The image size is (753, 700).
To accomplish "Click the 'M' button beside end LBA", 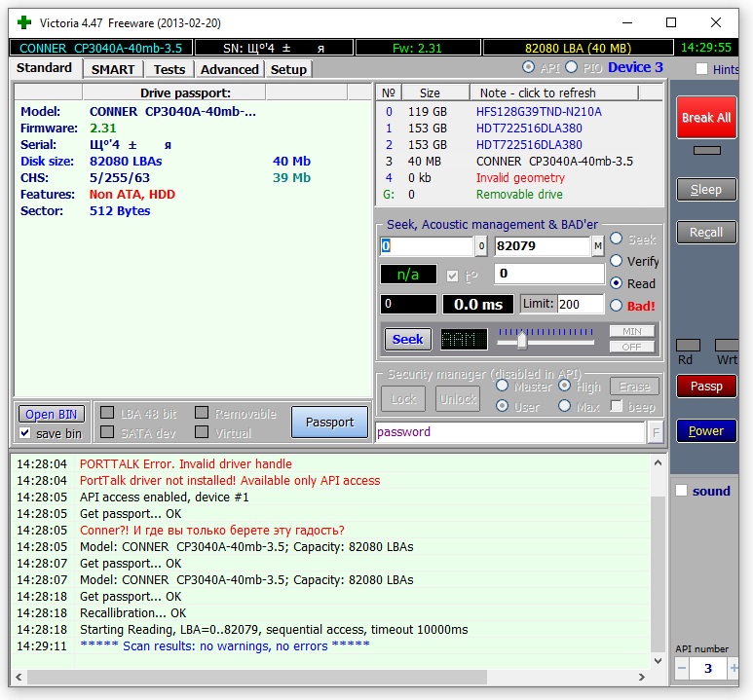I will [597, 246].
